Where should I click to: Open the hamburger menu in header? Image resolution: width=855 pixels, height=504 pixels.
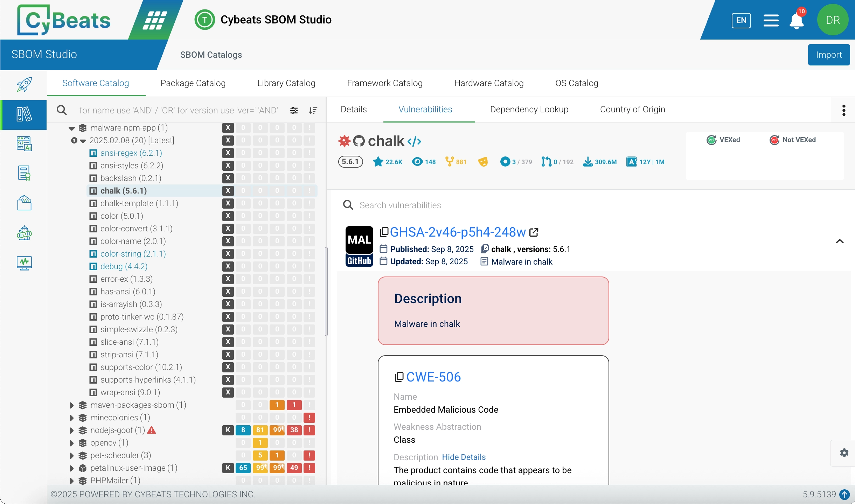coord(771,20)
